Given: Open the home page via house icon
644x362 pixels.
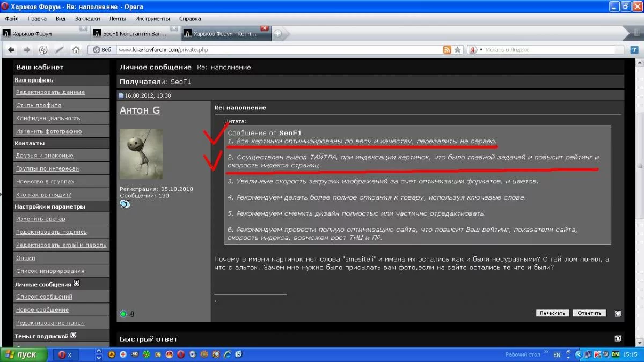Looking at the screenshot, I should tap(76, 50).
